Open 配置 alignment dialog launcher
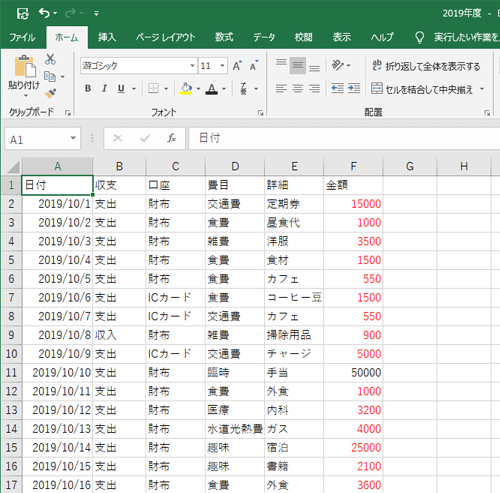Screen dimensions: 500x493 tap(487, 113)
